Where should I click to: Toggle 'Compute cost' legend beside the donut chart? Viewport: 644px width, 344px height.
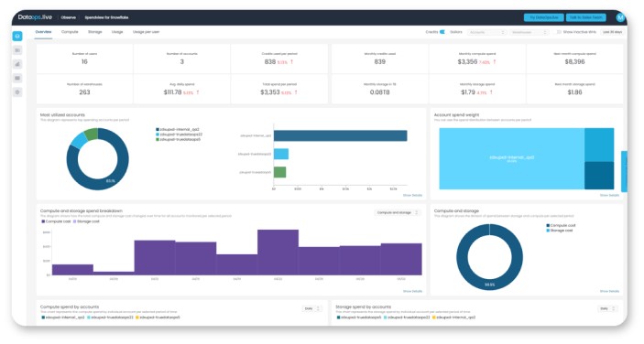point(561,225)
